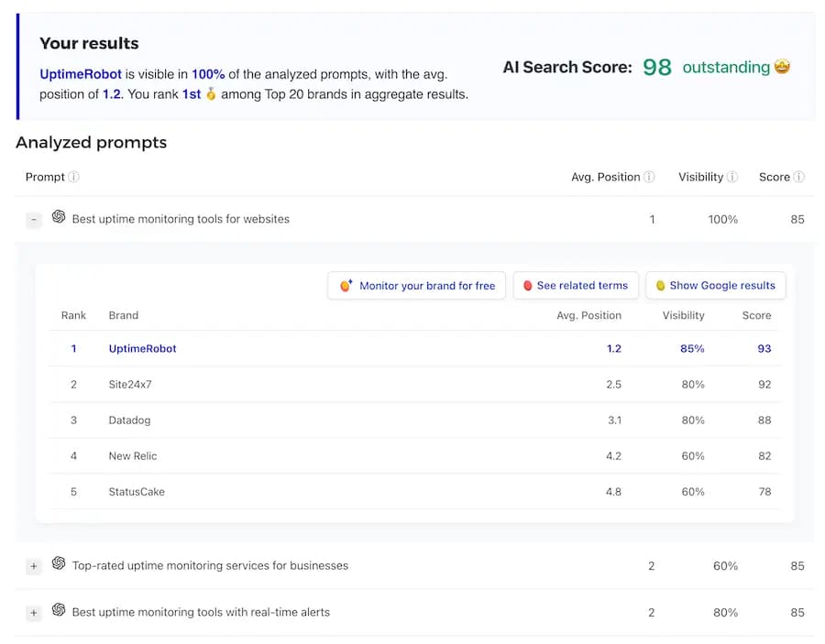825x644 pixels.
Task: Click the UptimeRobot link in Your results
Action: (81, 74)
